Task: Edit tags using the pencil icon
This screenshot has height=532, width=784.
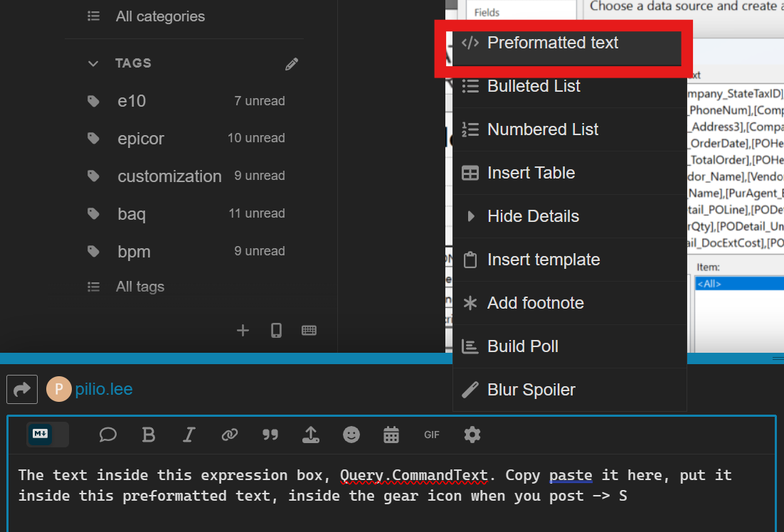Action: pyautogui.click(x=292, y=64)
